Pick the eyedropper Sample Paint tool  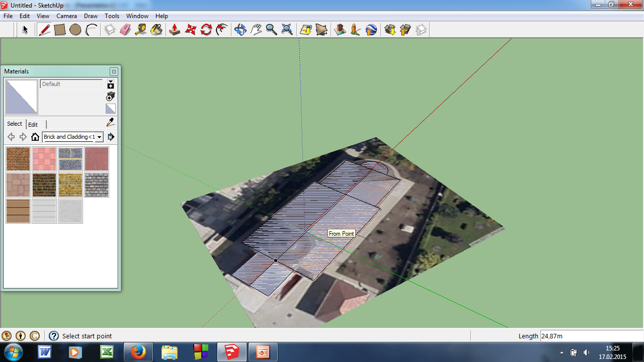(x=111, y=122)
